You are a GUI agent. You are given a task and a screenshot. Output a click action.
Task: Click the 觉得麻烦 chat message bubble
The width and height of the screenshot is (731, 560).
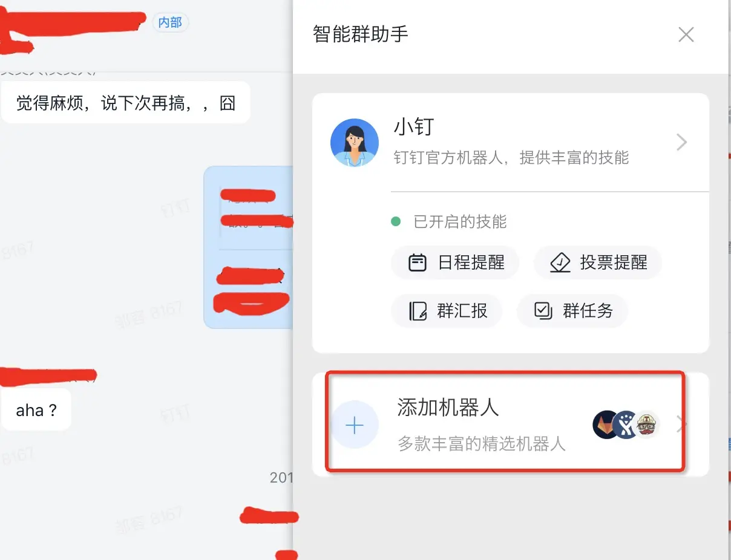point(126,103)
